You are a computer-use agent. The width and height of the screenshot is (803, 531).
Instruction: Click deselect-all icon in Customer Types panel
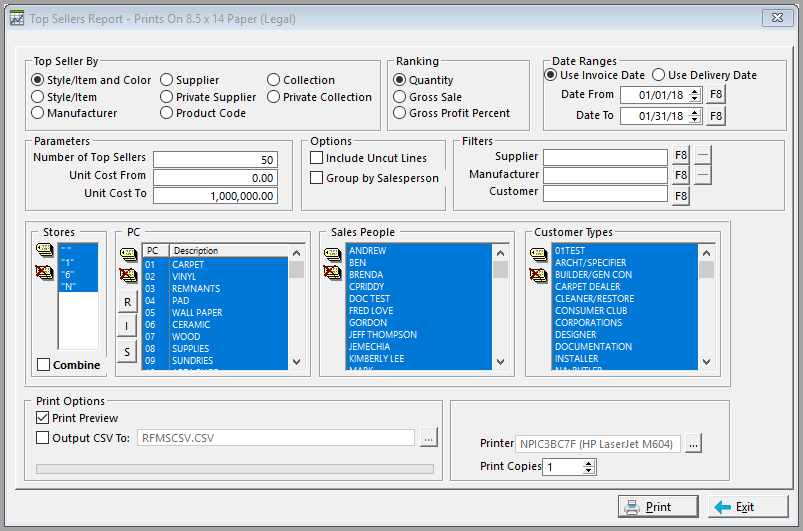click(x=538, y=275)
